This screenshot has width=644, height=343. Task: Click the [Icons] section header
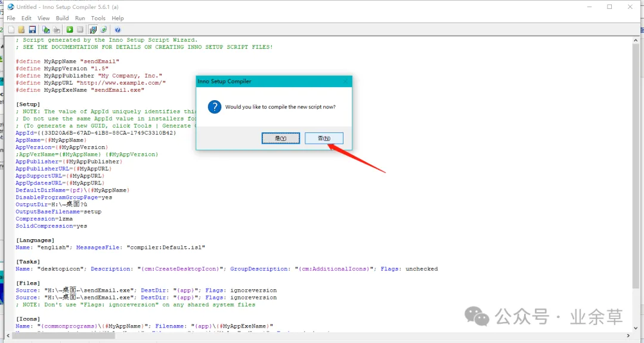tap(28, 319)
